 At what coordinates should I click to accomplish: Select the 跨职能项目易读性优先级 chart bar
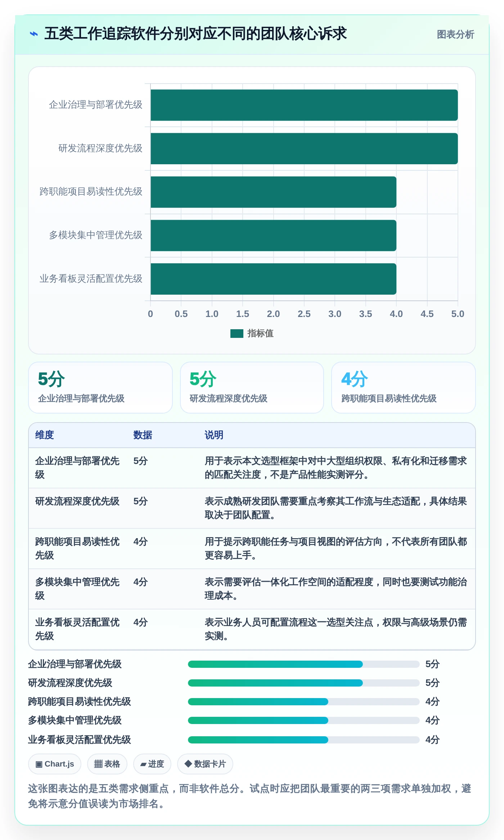point(274,192)
